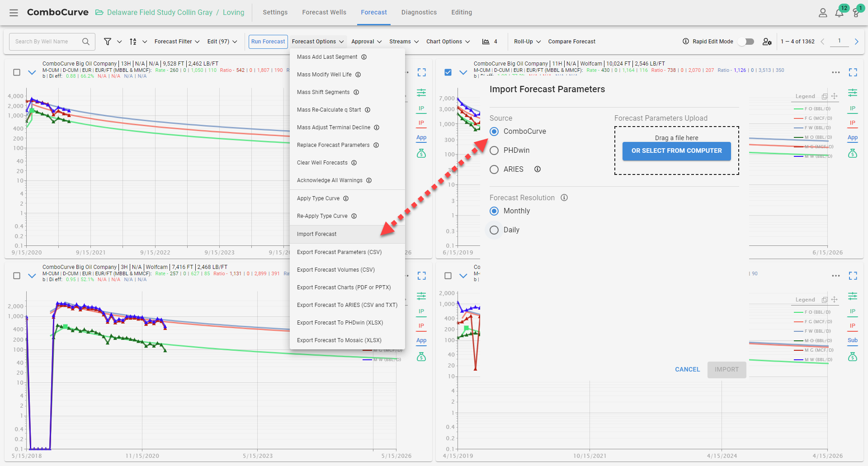Select the 3H well checkbox
This screenshot has height=466, width=868.
[x=17, y=276]
